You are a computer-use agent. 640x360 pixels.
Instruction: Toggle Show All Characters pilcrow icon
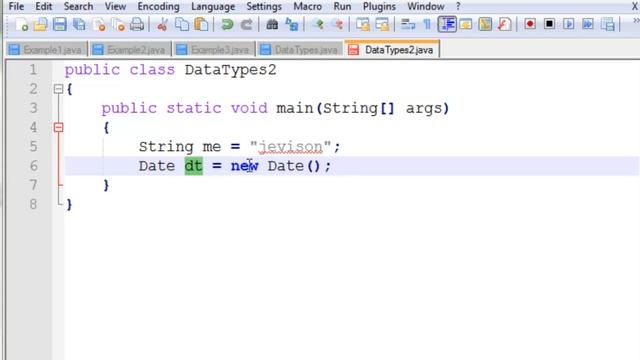click(427, 25)
